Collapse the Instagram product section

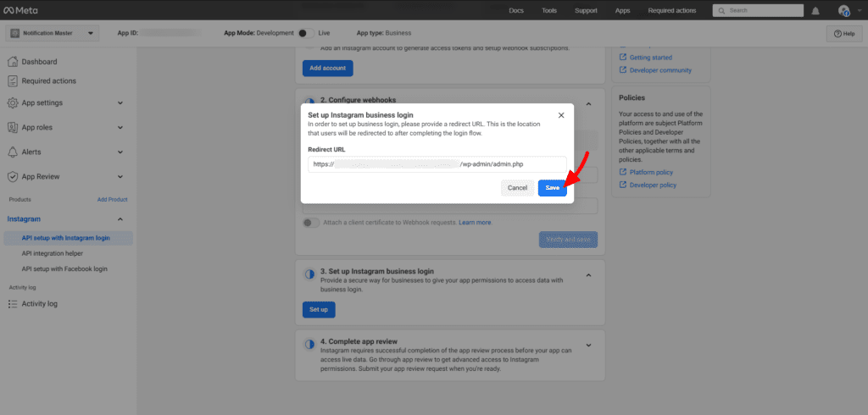(120, 219)
